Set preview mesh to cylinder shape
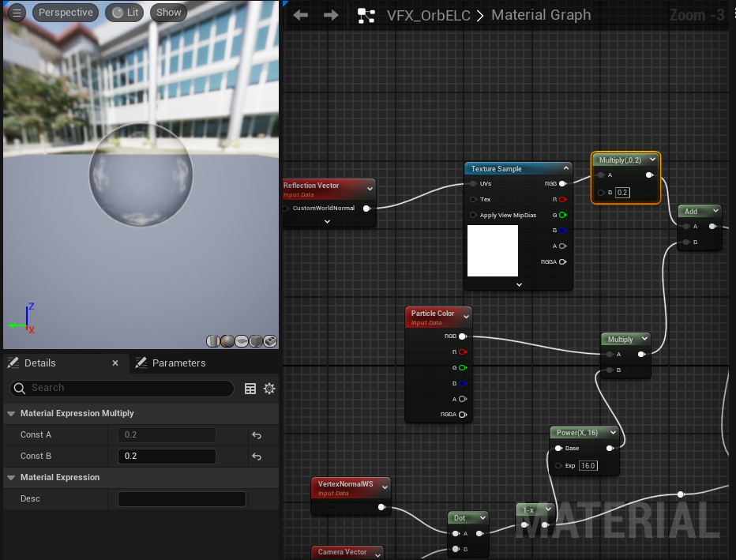The image size is (736, 560). pyautogui.click(x=213, y=341)
